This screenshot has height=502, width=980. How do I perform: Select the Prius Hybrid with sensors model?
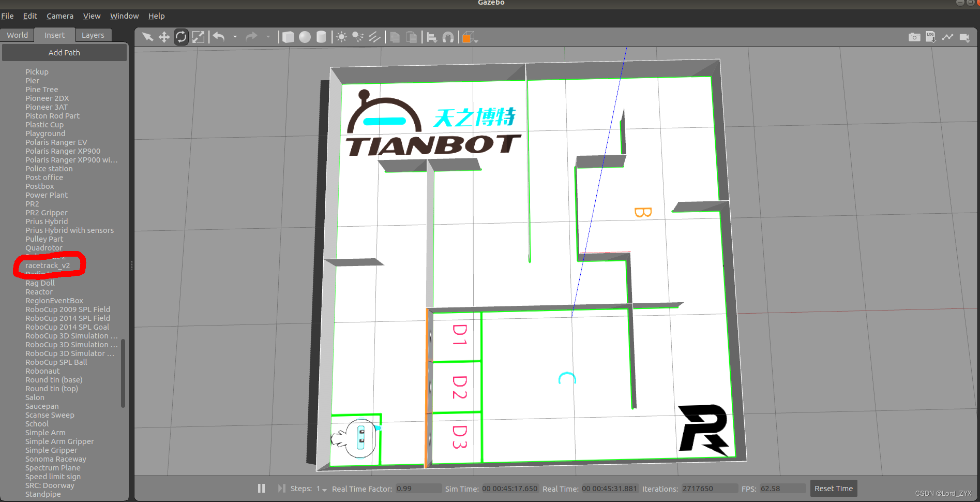coord(70,230)
